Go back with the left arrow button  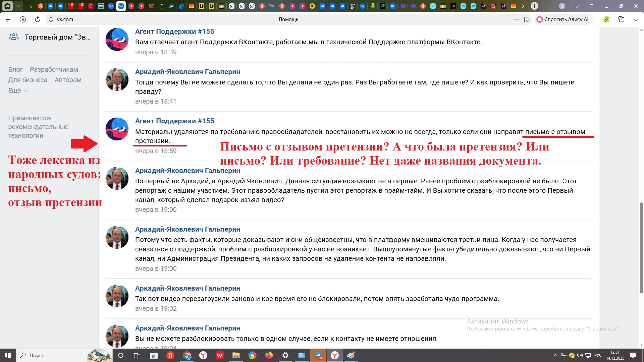pyautogui.click(x=8, y=19)
